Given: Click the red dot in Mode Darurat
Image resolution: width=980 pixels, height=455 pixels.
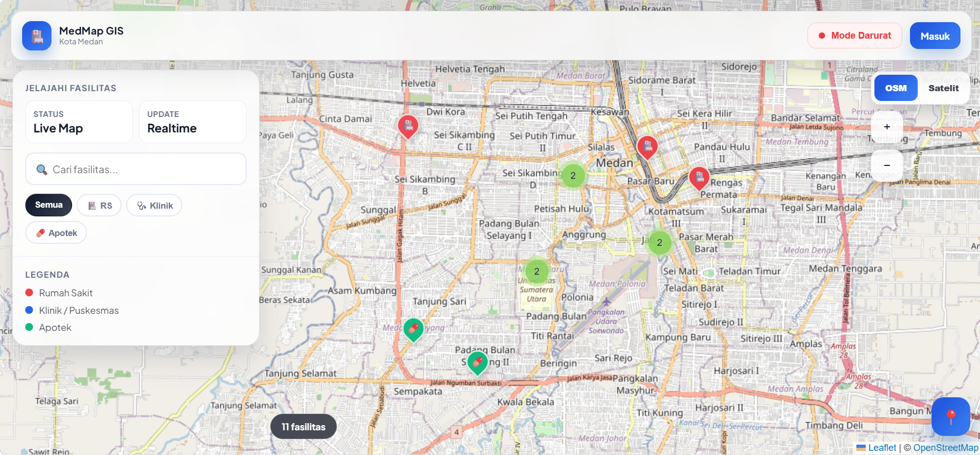Looking at the screenshot, I should (822, 36).
